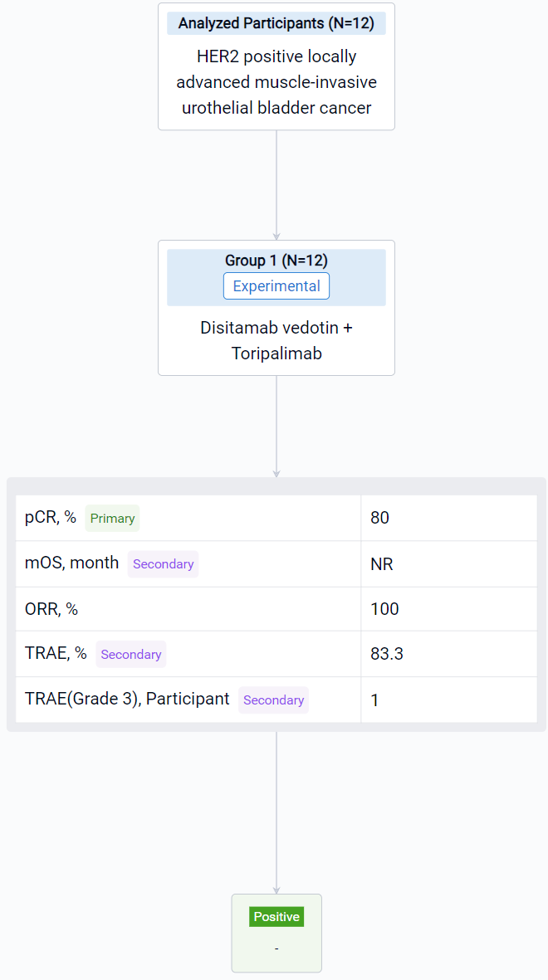
Task: Click the Secondary tag beside TRAE(Grade 3)
Action: point(273,700)
